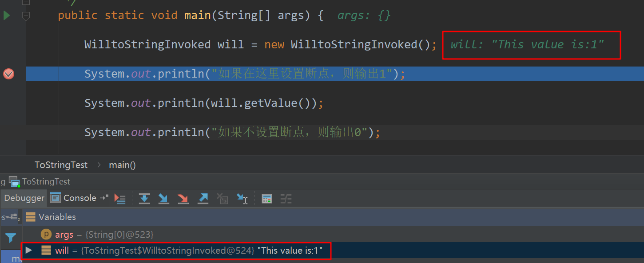Image resolution: width=644 pixels, height=263 pixels.
Task: Click the object icon beside the will variable
Action: pos(46,250)
